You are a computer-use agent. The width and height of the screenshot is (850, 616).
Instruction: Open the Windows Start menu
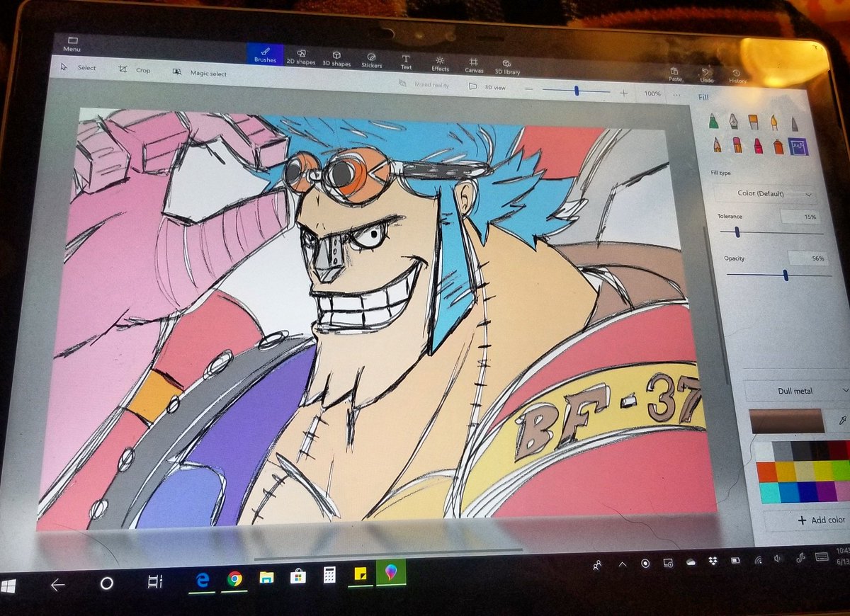(8, 586)
